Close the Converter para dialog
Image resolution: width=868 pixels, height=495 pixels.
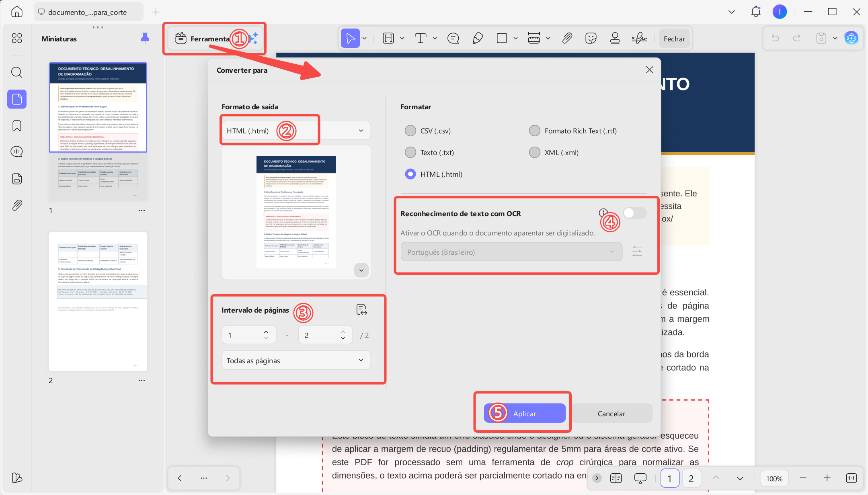click(x=649, y=70)
